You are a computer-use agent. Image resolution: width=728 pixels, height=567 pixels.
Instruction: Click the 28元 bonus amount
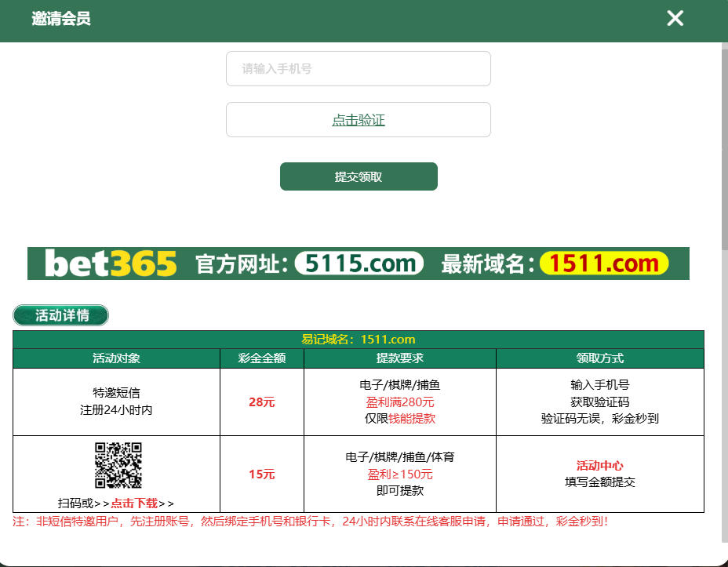click(261, 402)
